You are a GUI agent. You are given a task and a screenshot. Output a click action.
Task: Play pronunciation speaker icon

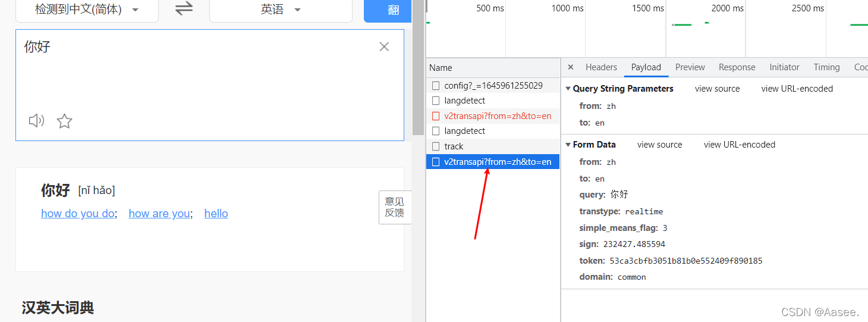point(36,121)
